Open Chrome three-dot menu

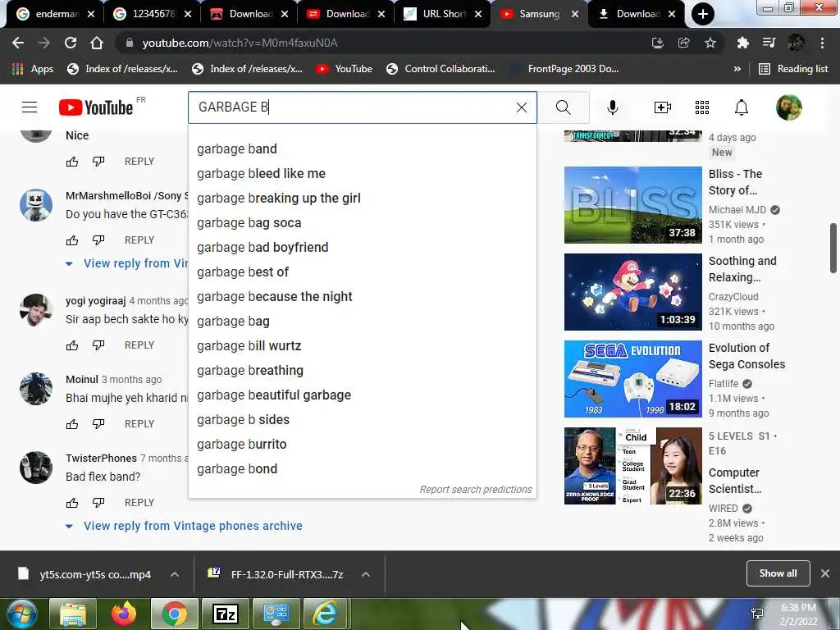click(822, 43)
